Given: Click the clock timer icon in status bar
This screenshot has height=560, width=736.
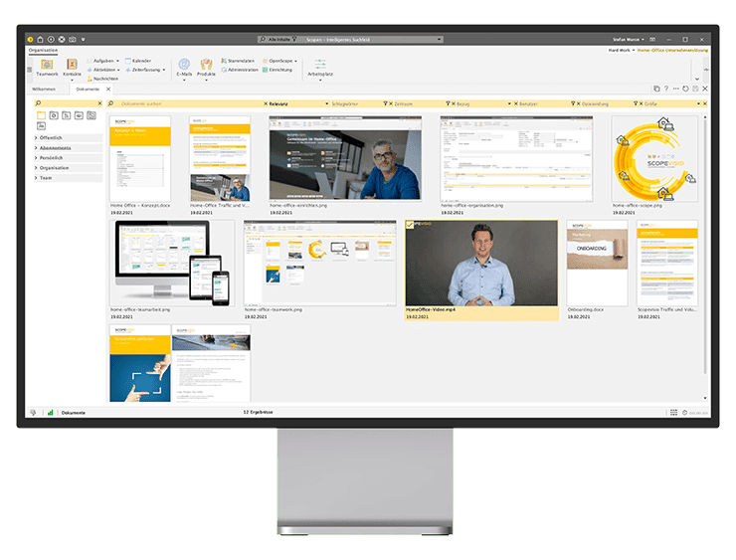Looking at the screenshot, I should (x=685, y=413).
